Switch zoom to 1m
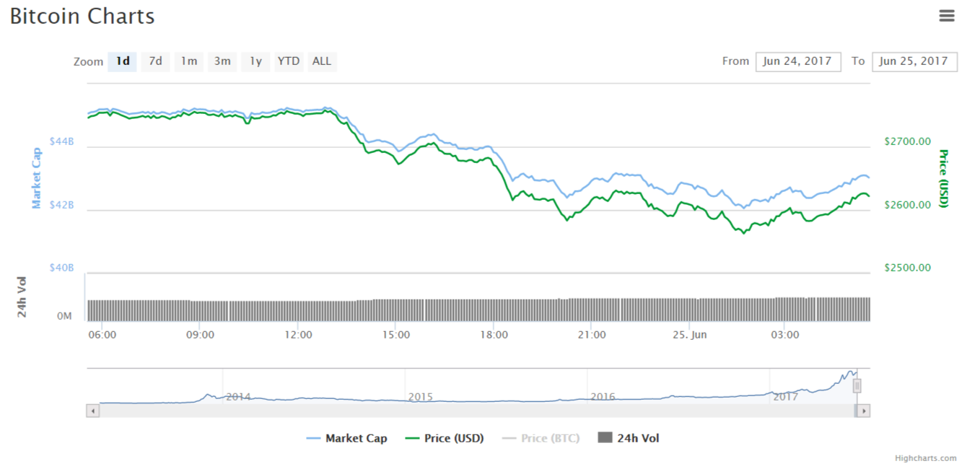Viewport: 980px width, 469px height. click(x=188, y=61)
